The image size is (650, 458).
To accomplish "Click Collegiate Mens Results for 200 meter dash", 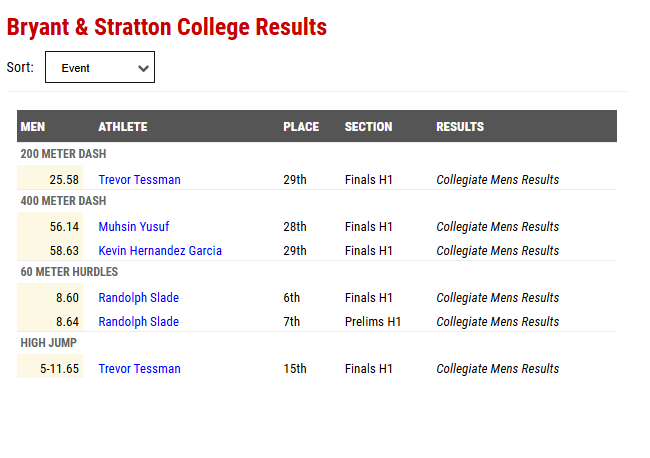I will [497, 179].
